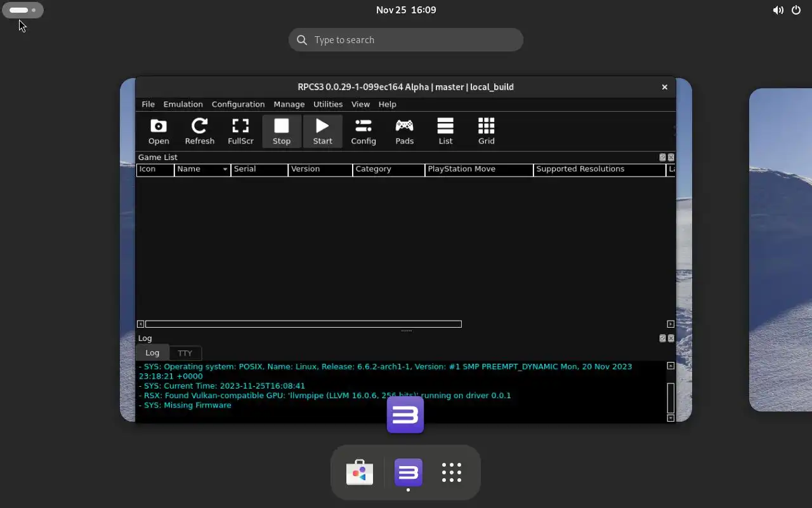Click the Stop emulation icon
This screenshot has height=508, width=812.
[x=282, y=131]
